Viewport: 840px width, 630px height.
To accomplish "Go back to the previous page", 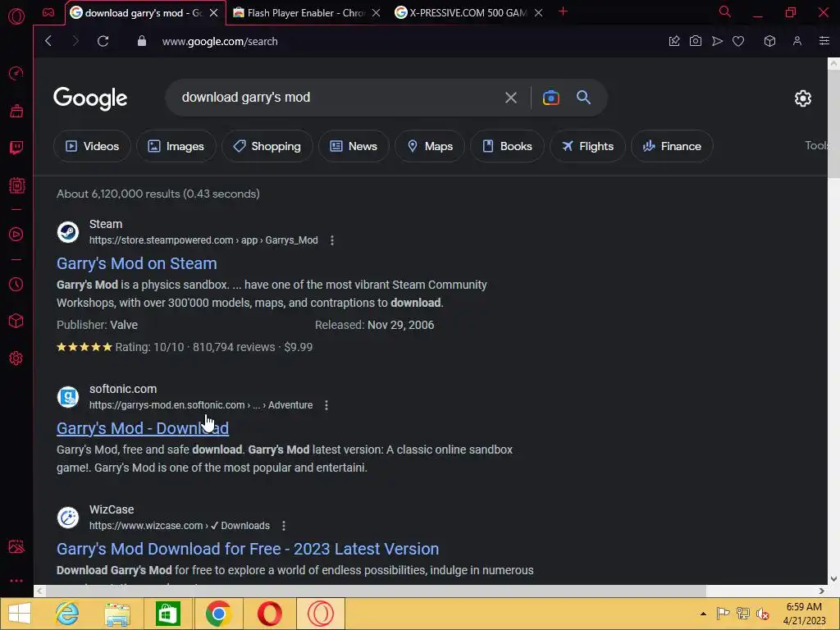I will coord(48,41).
